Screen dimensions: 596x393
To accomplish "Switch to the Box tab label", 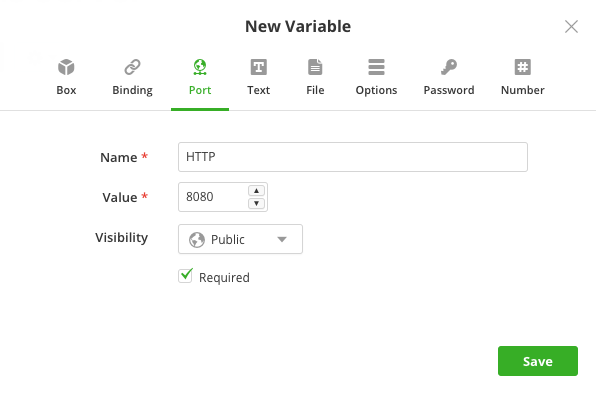I will tap(66, 90).
